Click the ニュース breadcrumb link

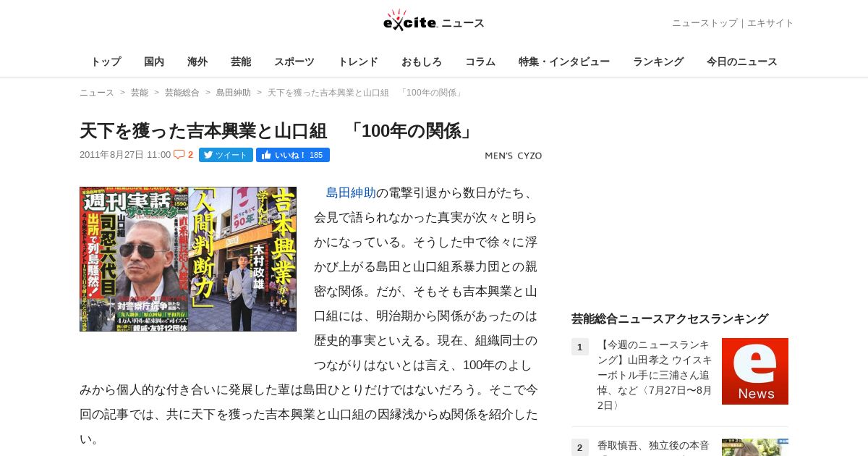(x=97, y=93)
